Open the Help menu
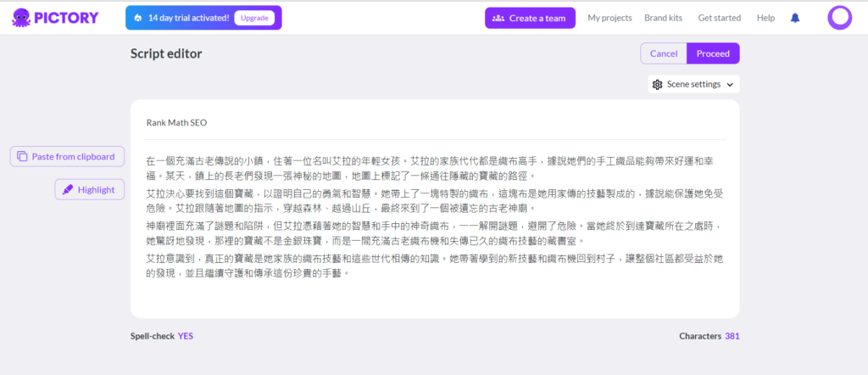This screenshot has height=375, width=868. (765, 18)
